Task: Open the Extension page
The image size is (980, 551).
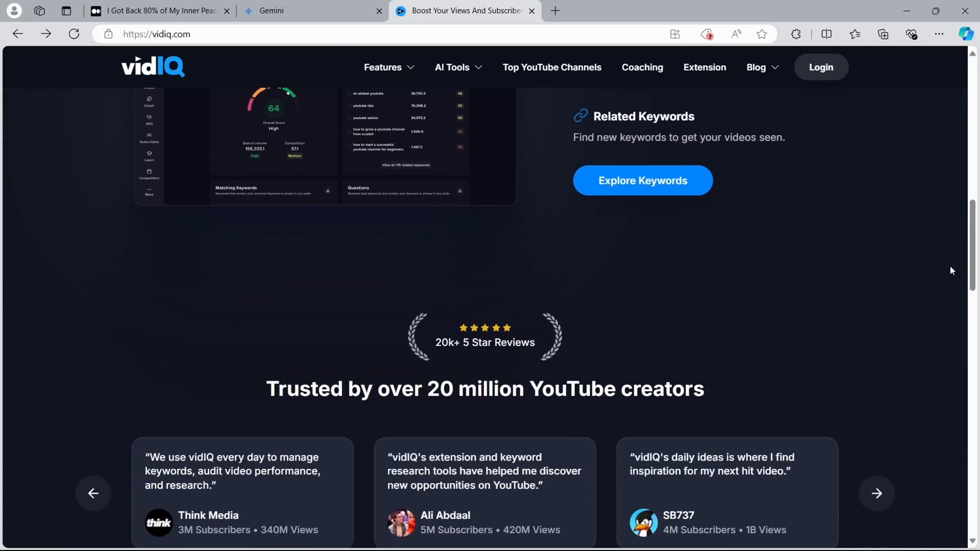Action: [704, 67]
